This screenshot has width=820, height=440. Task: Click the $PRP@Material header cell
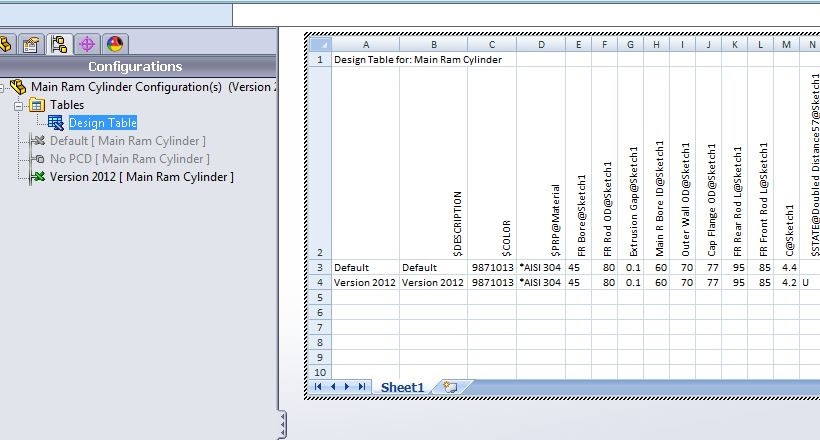541,163
